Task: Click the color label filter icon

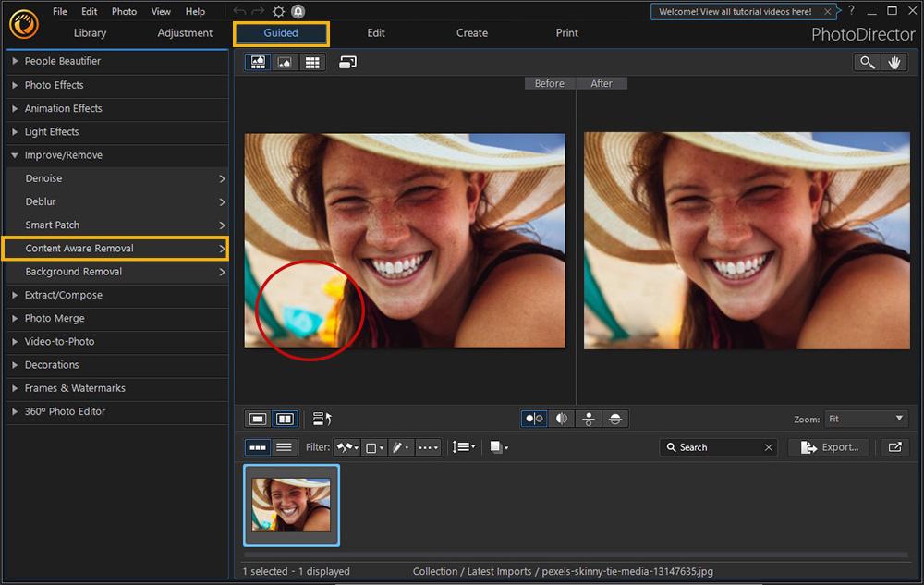Action: pos(373,447)
